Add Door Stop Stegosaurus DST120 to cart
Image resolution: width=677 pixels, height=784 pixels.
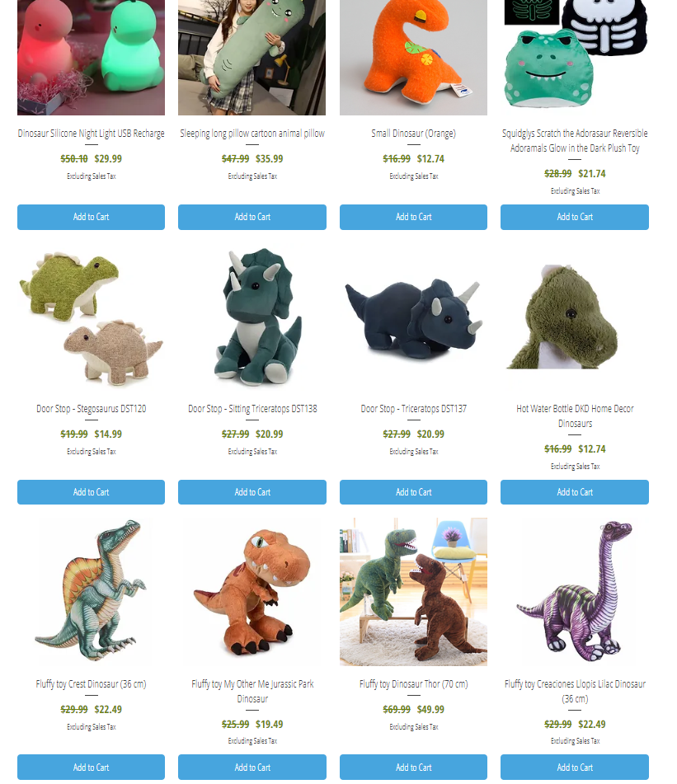(91, 492)
